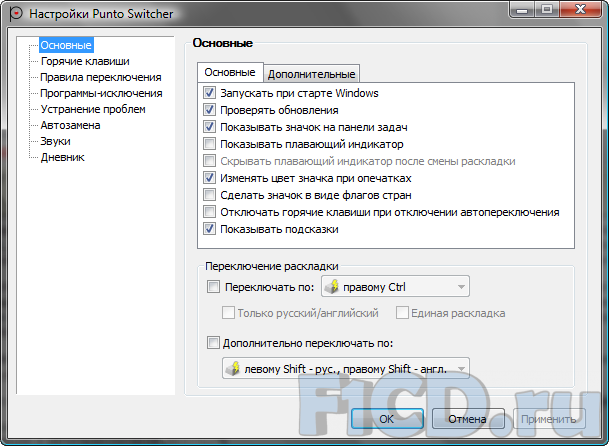The image size is (609, 446).
Task: Go to 'Устранение проблем' section
Action: click(93, 109)
